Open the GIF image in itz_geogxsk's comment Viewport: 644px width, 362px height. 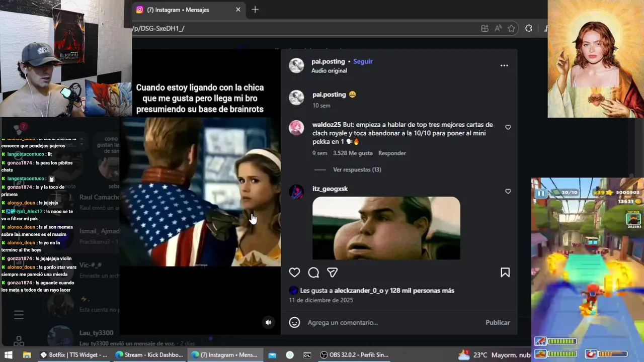386,228
